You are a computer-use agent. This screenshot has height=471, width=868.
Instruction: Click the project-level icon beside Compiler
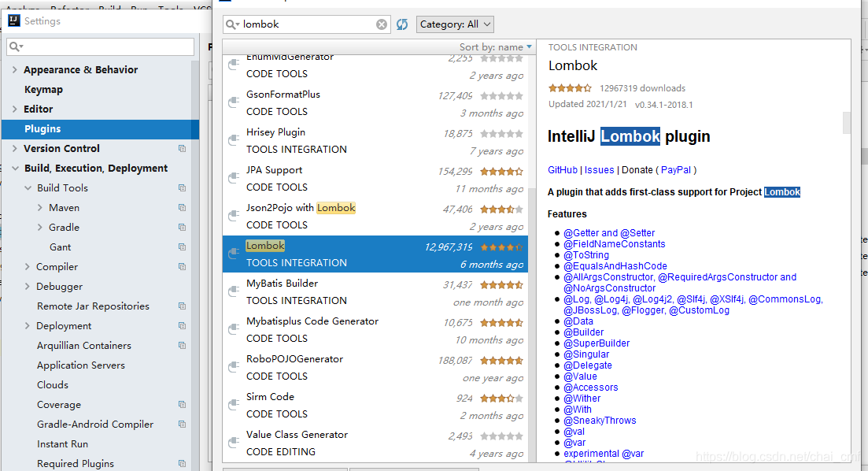[182, 266]
